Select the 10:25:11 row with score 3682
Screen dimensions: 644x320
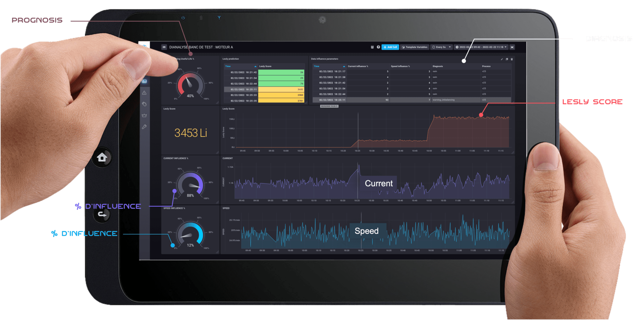[264, 89]
